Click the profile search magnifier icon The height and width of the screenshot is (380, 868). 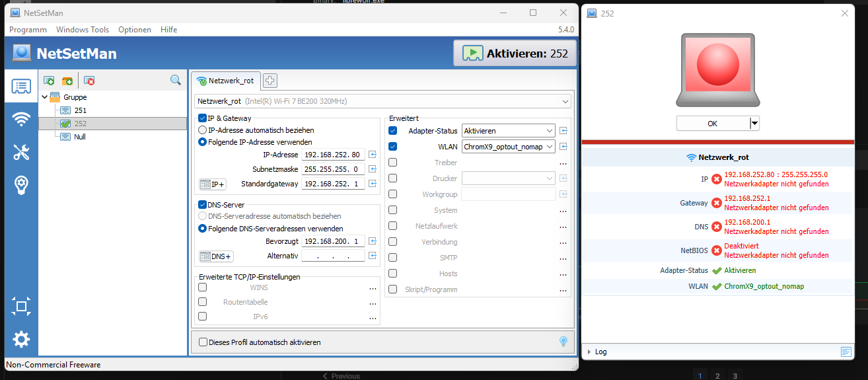pos(176,80)
